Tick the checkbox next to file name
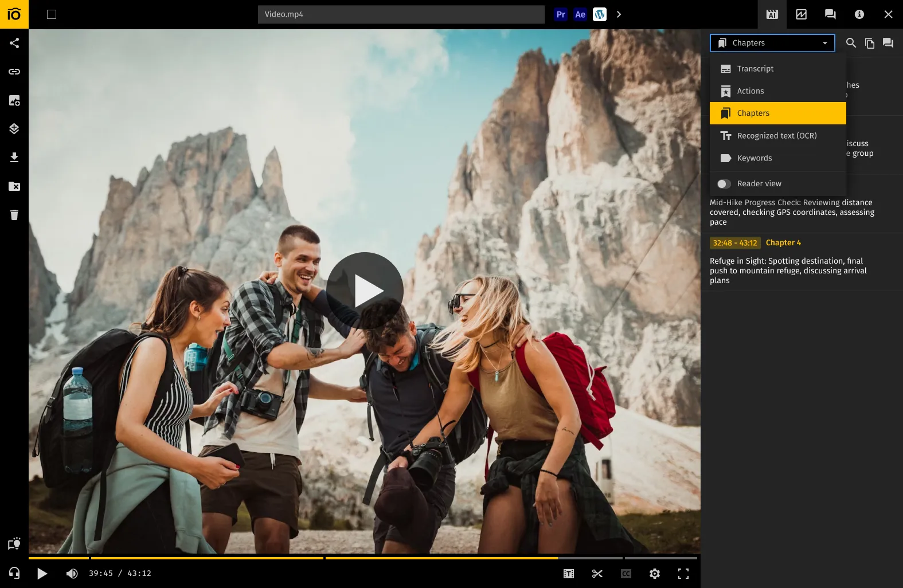 52,14
